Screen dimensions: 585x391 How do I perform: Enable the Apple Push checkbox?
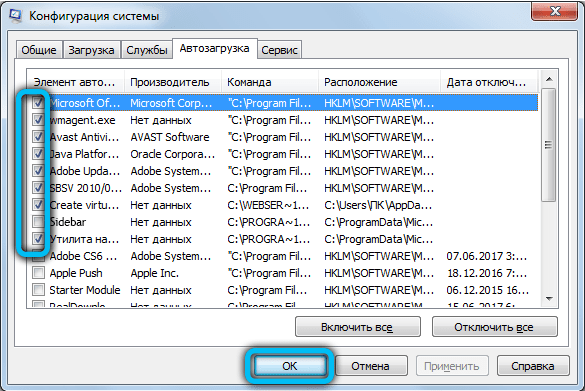click(38, 273)
